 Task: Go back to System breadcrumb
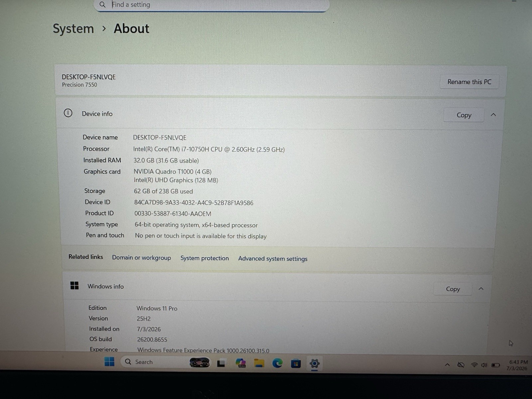[73, 29]
